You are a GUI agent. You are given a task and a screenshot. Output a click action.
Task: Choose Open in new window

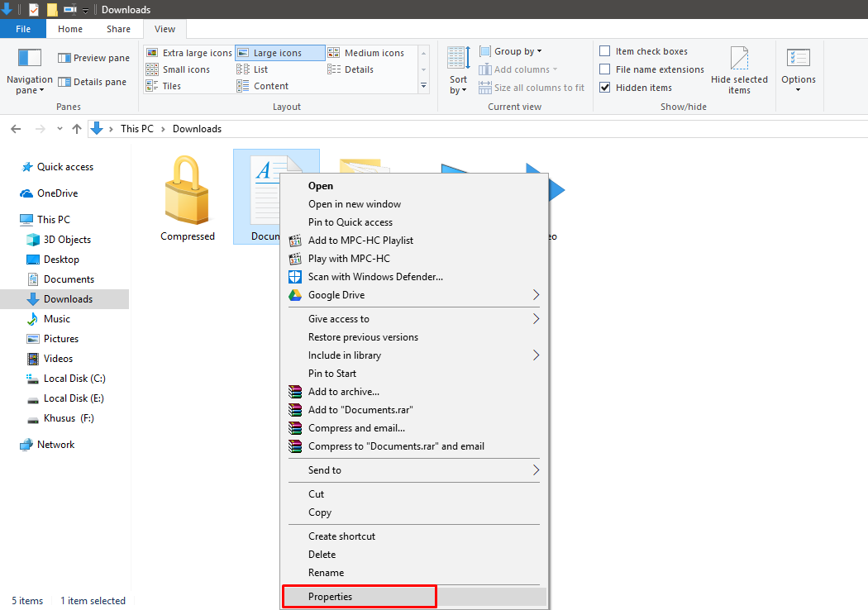414,203
